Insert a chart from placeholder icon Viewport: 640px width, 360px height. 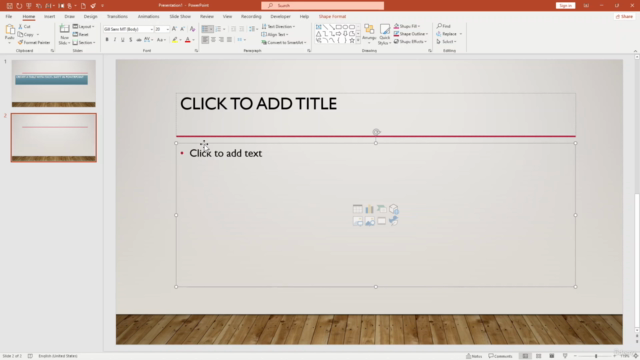[x=369, y=209]
